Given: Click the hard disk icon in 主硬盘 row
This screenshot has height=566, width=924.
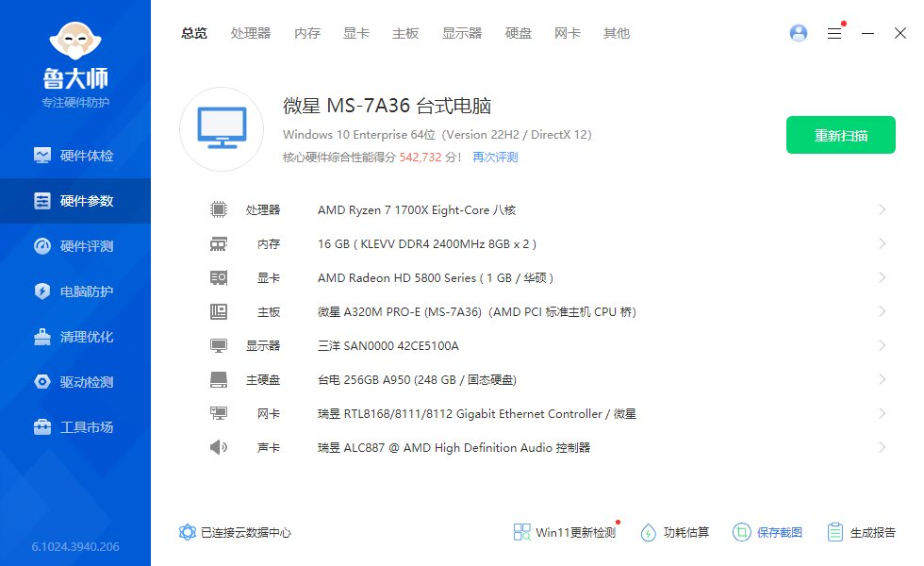Looking at the screenshot, I should tap(219, 379).
